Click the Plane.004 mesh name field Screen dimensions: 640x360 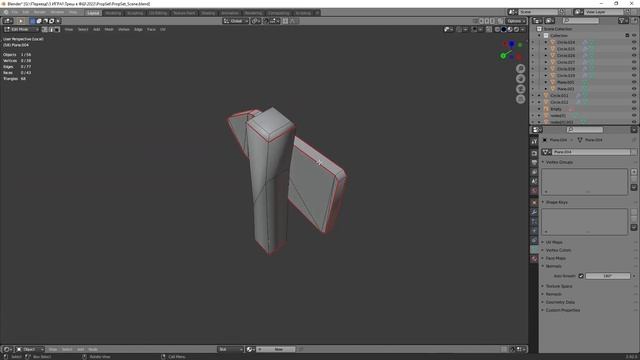click(x=591, y=152)
